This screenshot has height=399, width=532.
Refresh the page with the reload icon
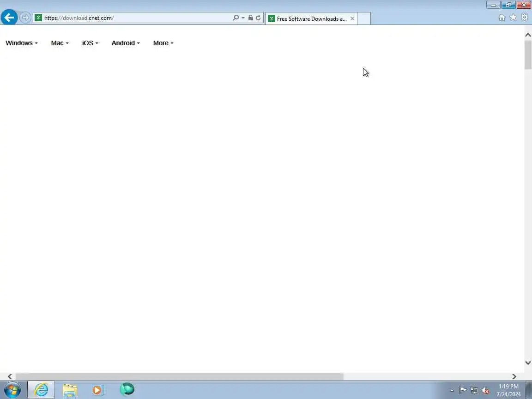tap(258, 18)
